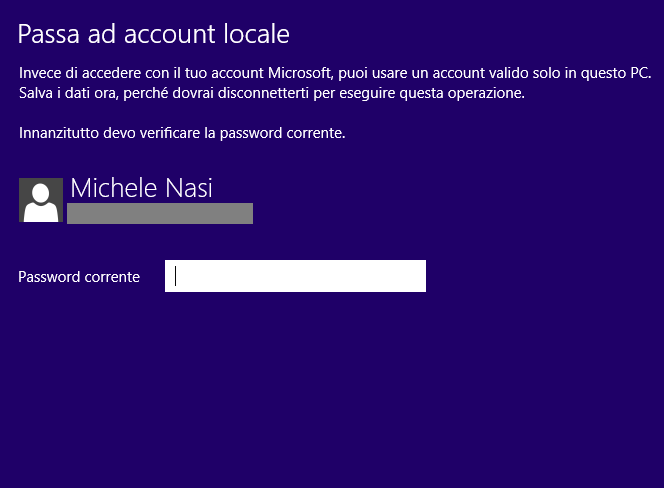Click the word "locale" in the page title

[x=258, y=34]
